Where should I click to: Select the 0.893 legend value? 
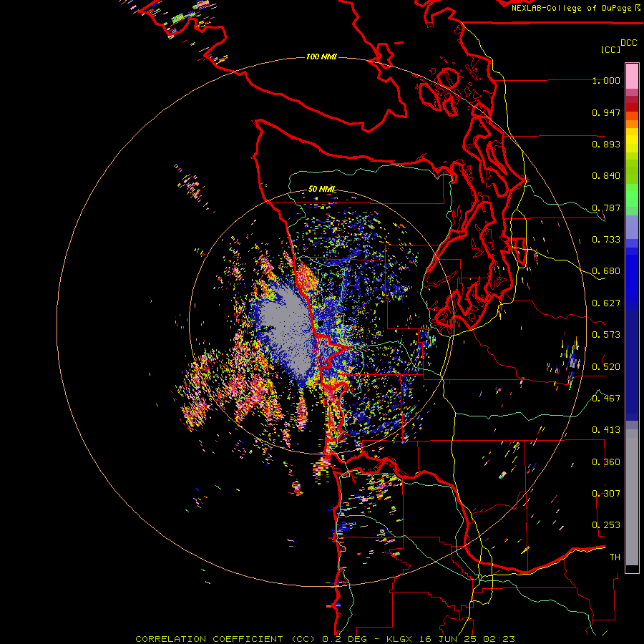point(606,144)
